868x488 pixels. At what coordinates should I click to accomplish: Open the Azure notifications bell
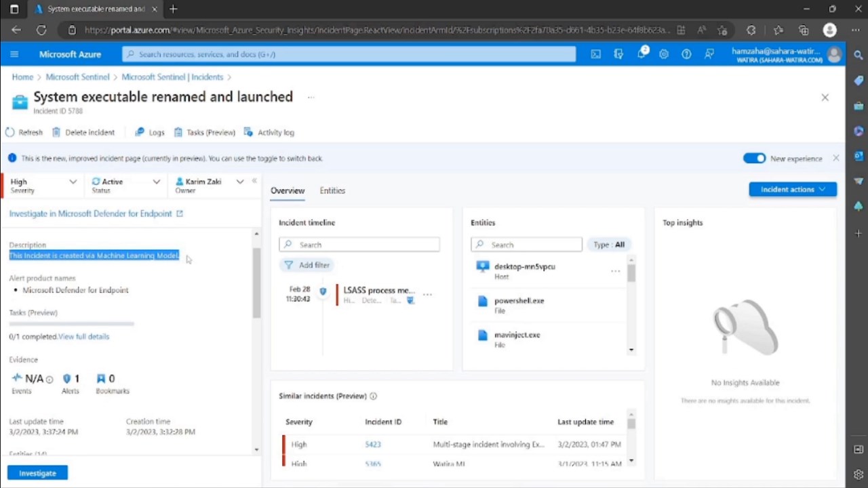[642, 54]
